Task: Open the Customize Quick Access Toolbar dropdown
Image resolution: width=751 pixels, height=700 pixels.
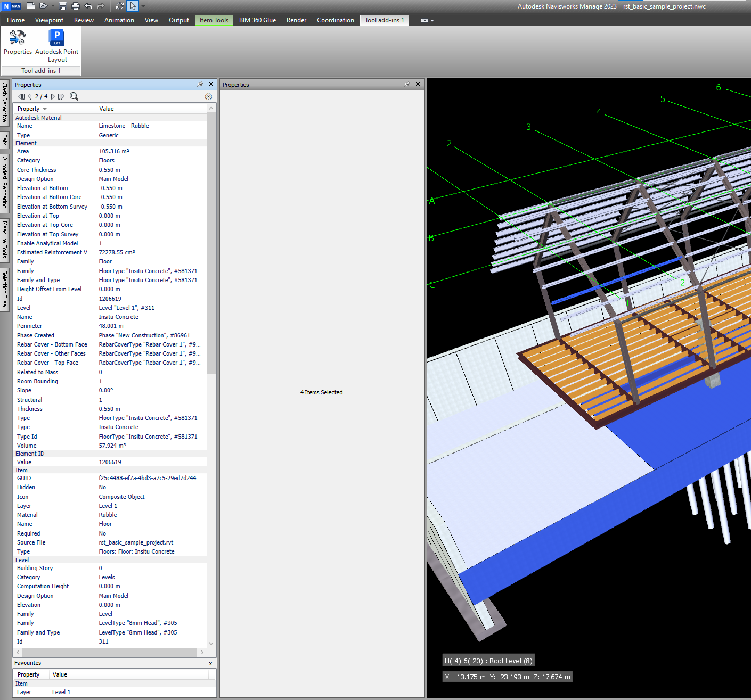Action: pyautogui.click(x=143, y=6)
